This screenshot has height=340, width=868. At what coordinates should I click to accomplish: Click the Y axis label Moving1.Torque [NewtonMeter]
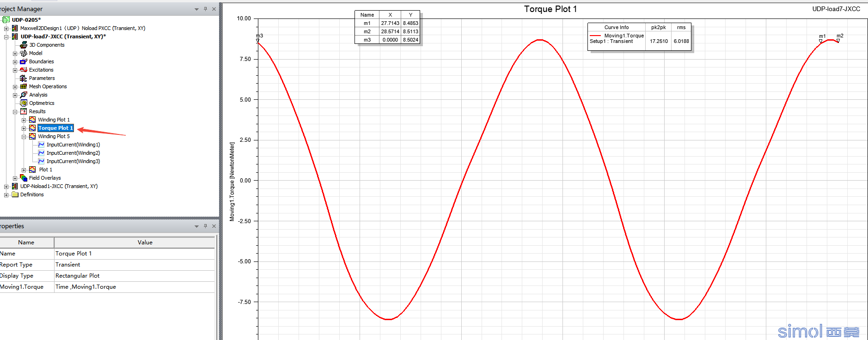[232, 182]
